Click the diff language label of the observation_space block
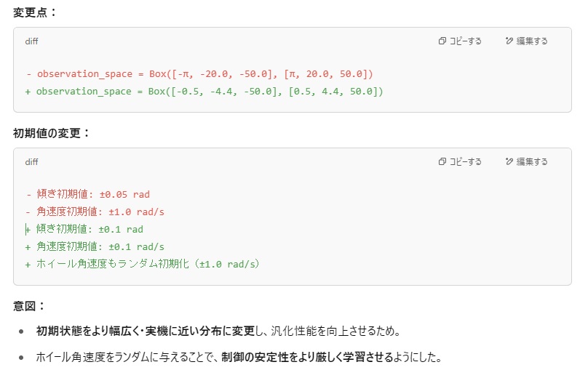 31,41
